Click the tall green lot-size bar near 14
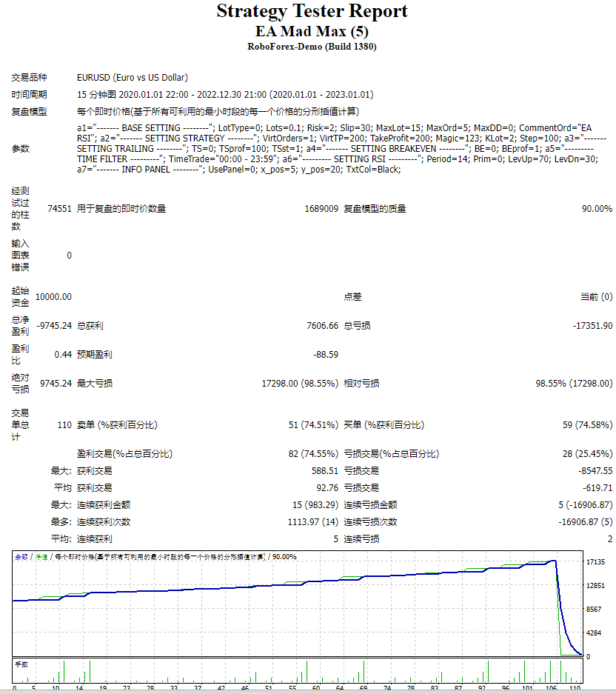This screenshot has width=616, height=694. (x=90, y=672)
